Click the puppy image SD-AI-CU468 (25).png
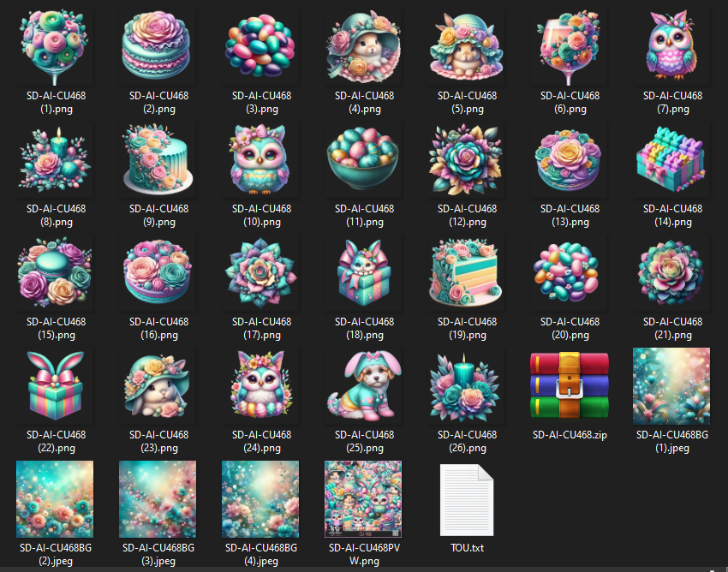The height and width of the screenshot is (572, 728). coord(364,386)
